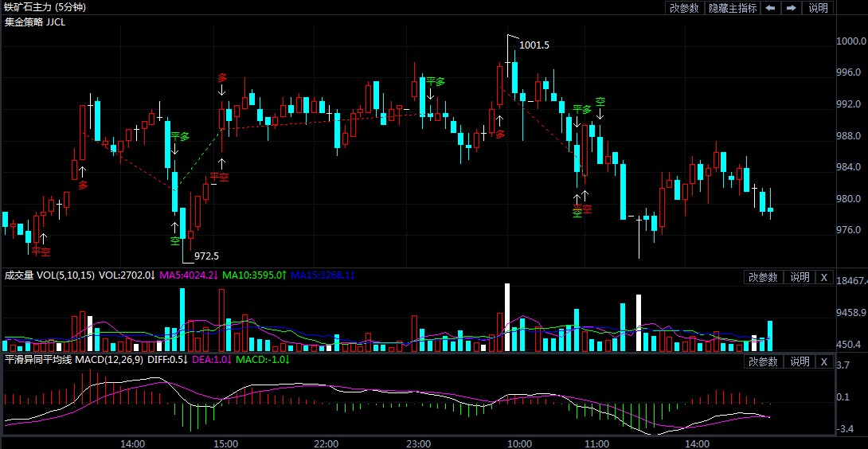Click the magenta MA5 legend value

tap(188, 275)
